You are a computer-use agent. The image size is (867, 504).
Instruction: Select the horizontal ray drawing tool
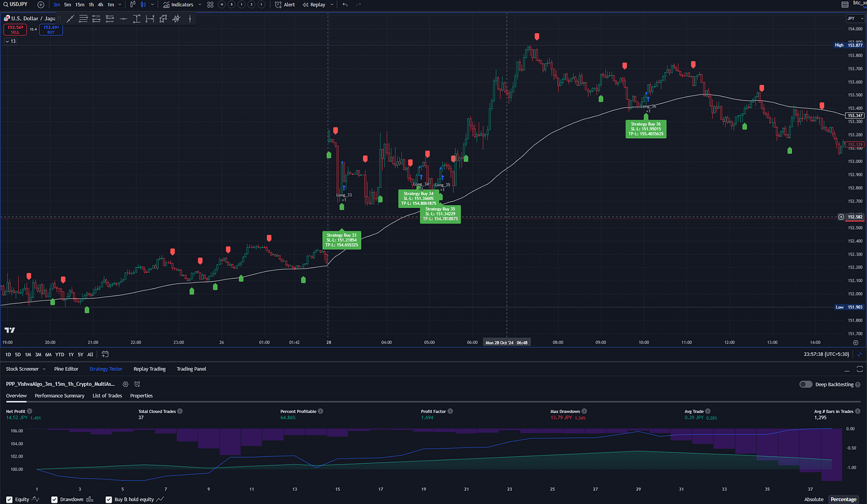tap(123, 19)
